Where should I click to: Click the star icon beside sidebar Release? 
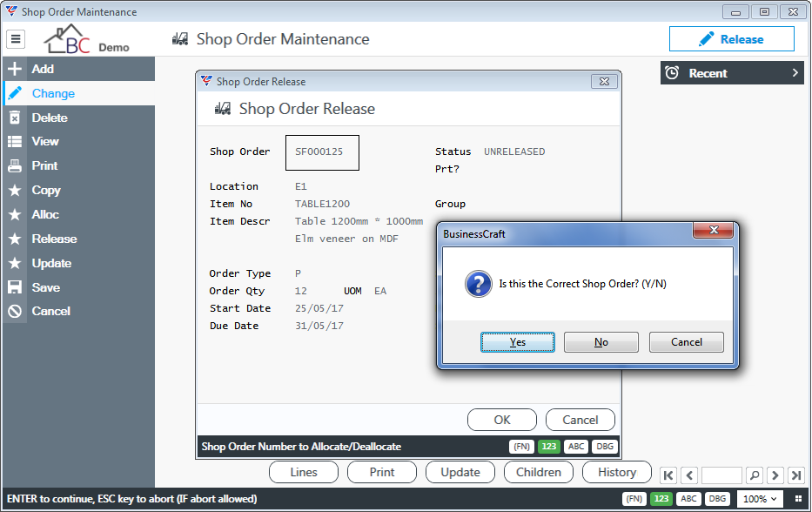(x=15, y=239)
